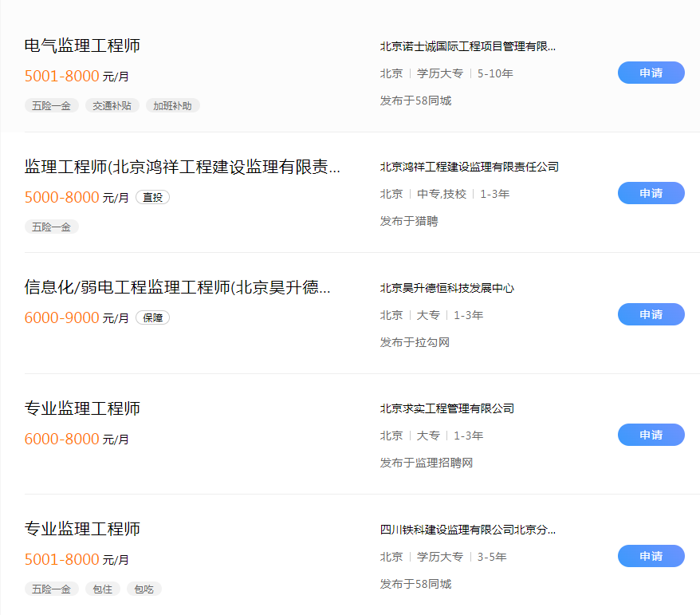Open the 信息化/弱电工程监理工程师 job title
The height and width of the screenshot is (615, 700).
pos(177,288)
